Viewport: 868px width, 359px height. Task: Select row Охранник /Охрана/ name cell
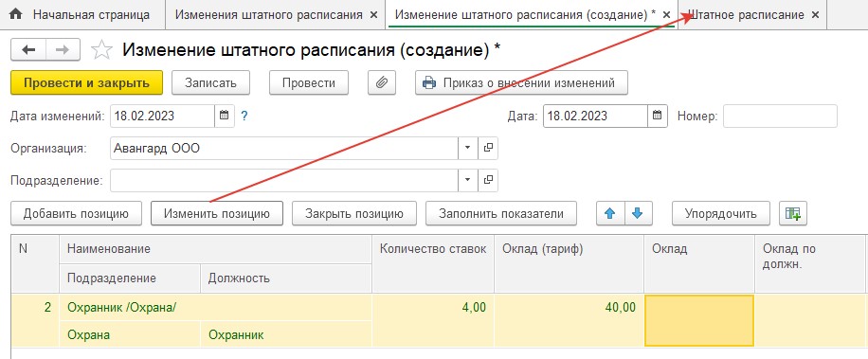point(215,308)
